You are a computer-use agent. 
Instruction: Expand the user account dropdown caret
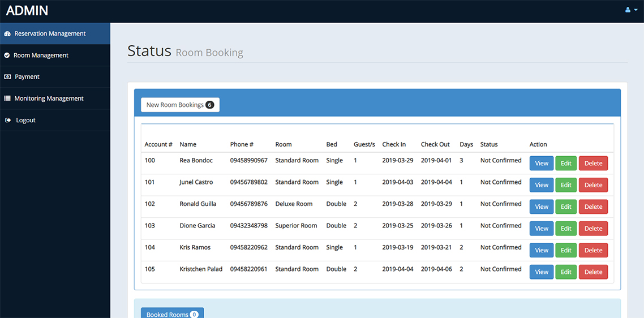tap(636, 10)
